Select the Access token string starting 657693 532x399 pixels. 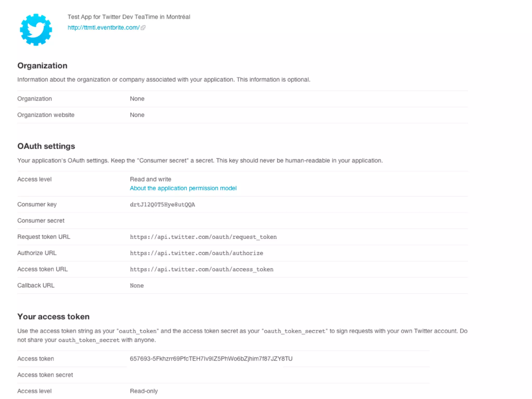tap(211, 359)
